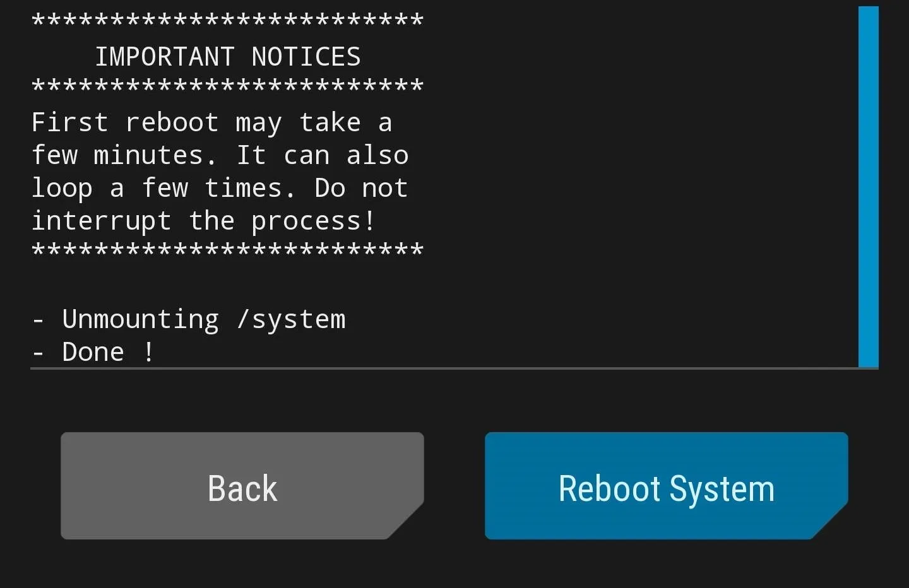Tap the blue Reboot System button
The width and height of the screenshot is (909, 588).
click(x=667, y=486)
